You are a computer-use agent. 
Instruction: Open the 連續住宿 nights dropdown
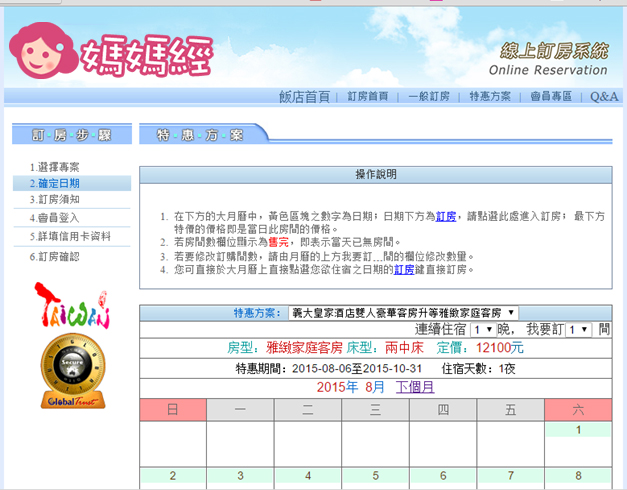[483, 330]
